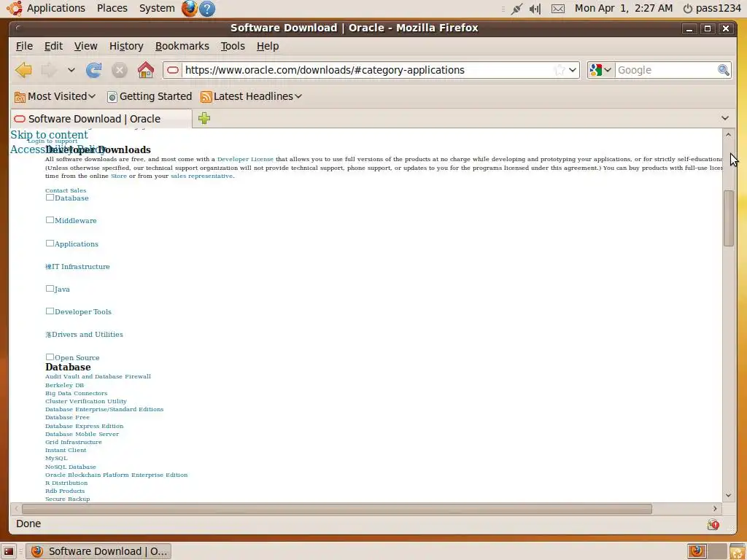Launch Firefox from the top panel icon
The image size is (747, 560).
pos(190,8)
